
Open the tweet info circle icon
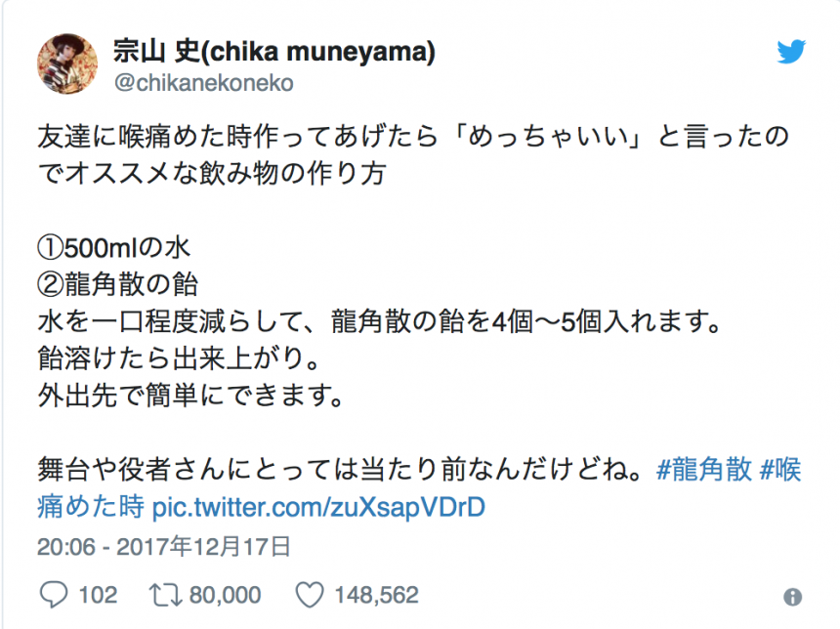[x=792, y=596]
